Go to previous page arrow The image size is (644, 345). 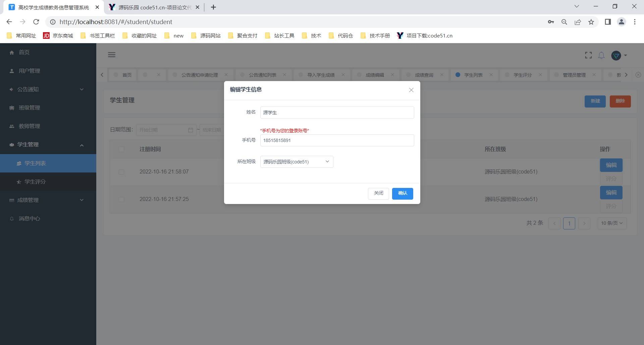pos(554,223)
